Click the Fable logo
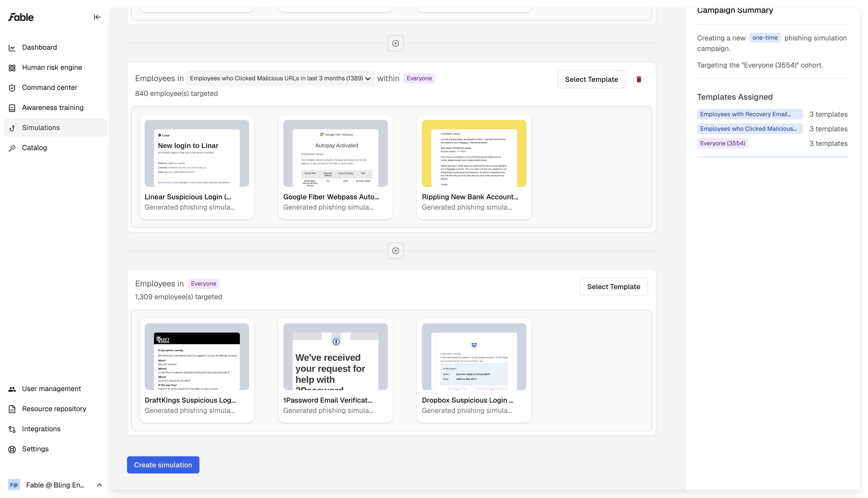The image size is (868, 498). click(x=21, y=17)
